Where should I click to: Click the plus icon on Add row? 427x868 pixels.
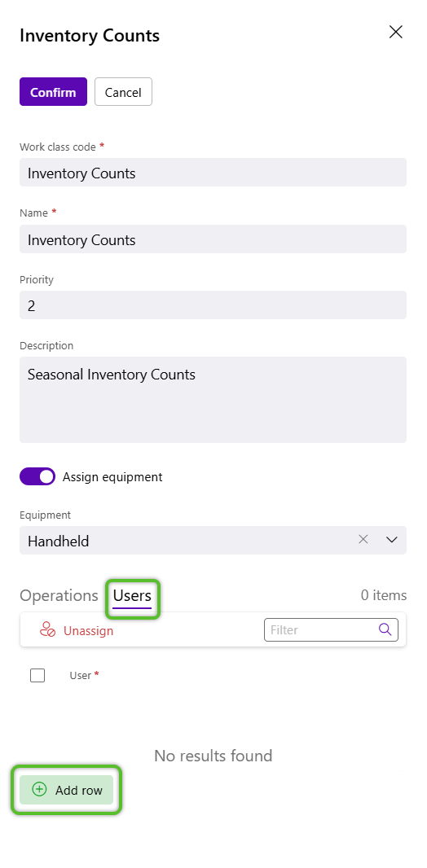(x=39, y=789)
